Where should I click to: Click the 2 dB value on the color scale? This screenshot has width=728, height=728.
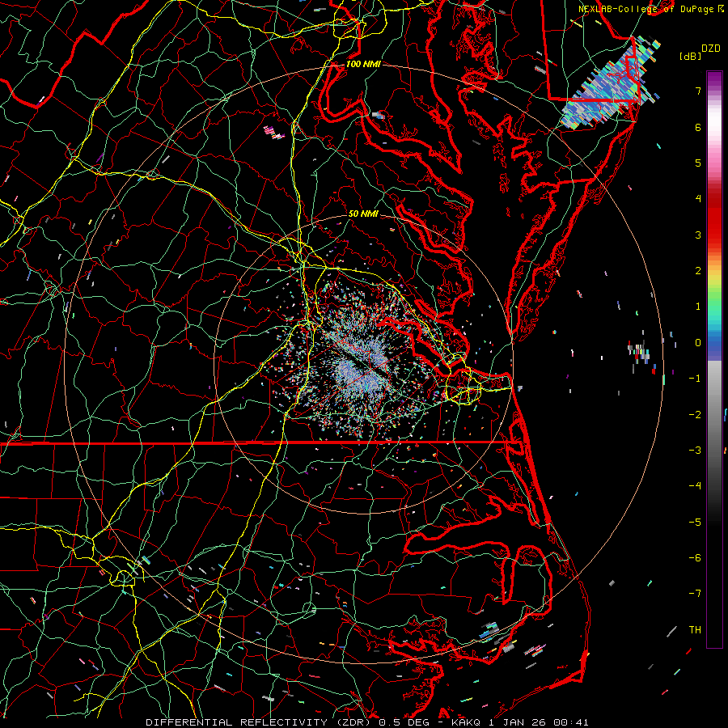click(x=698, y=271)
